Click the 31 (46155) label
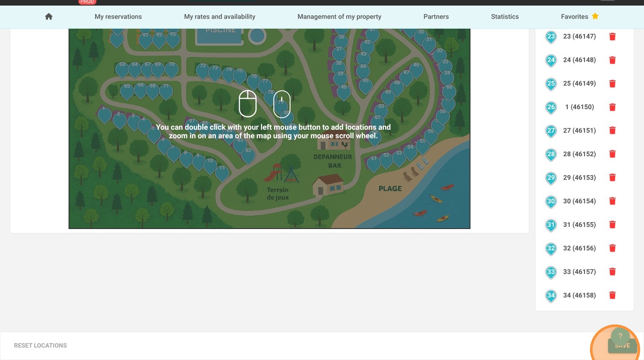This screenshot has width=644, height=360. 579,225
